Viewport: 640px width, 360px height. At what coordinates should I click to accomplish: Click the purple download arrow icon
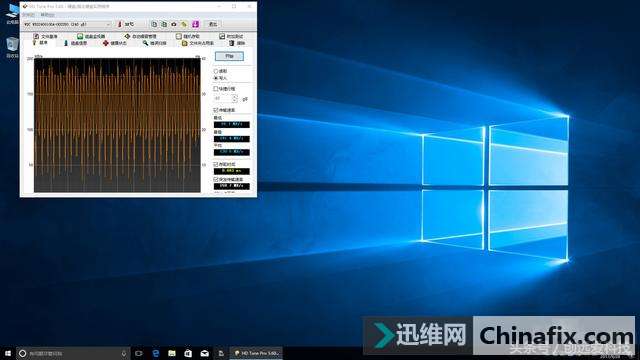click(196, 24)
